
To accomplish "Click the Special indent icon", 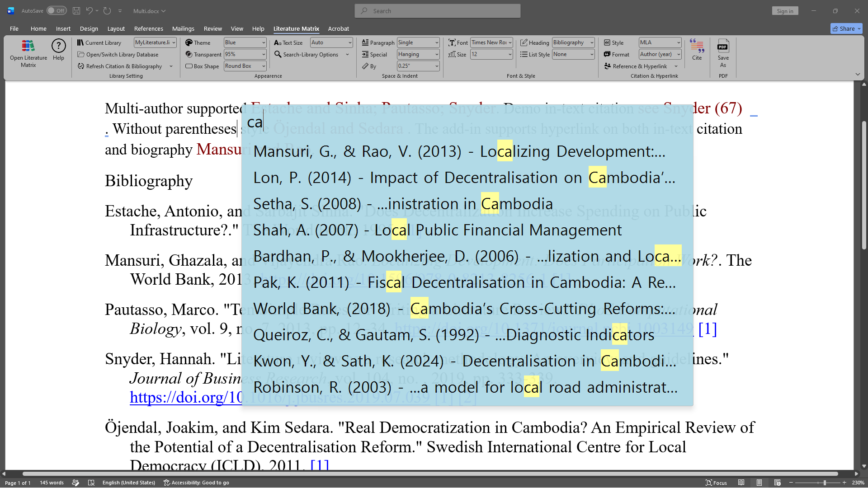I will (x=365, y=54).
